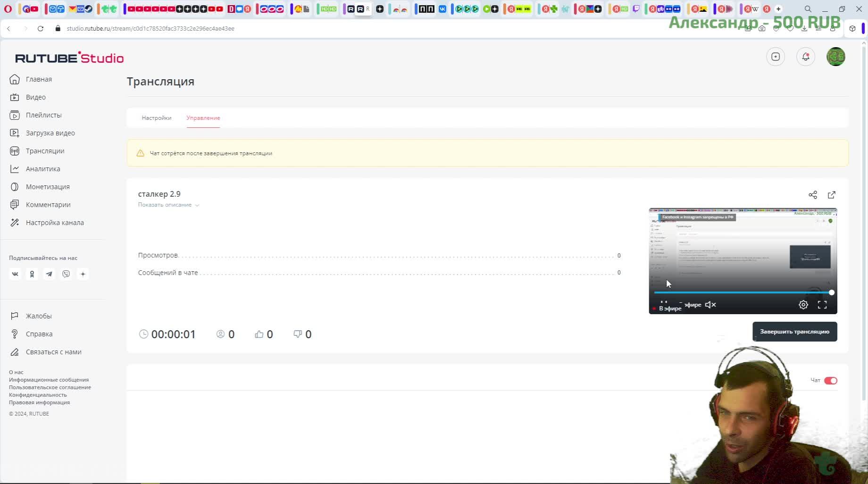Open the Загрузка видео page
868x484 pixels.
tap(50, 133)
